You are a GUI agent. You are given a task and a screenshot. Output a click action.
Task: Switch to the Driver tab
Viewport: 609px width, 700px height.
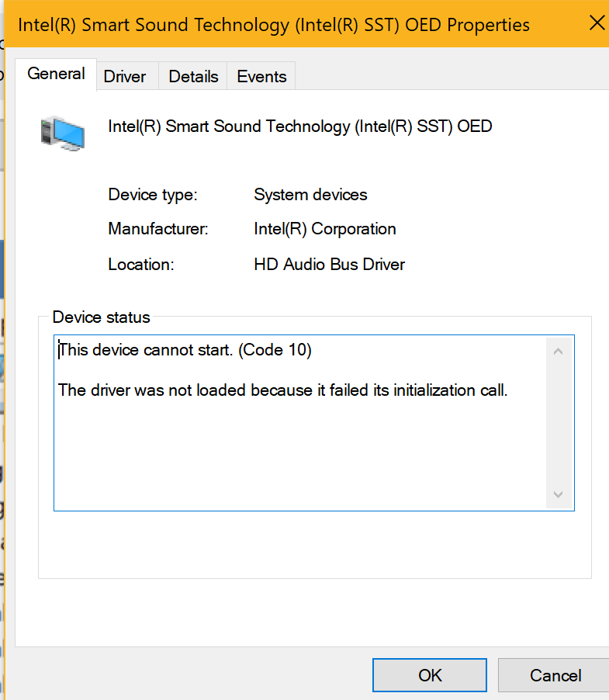click(125, 76)
